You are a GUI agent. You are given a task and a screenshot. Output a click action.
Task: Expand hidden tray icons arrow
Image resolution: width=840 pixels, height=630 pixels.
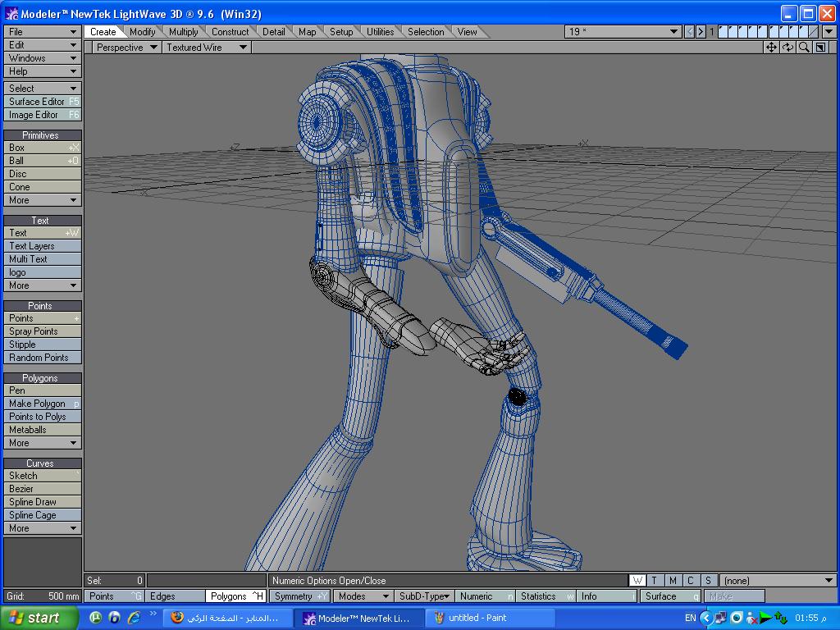click(x=706, y=618)
